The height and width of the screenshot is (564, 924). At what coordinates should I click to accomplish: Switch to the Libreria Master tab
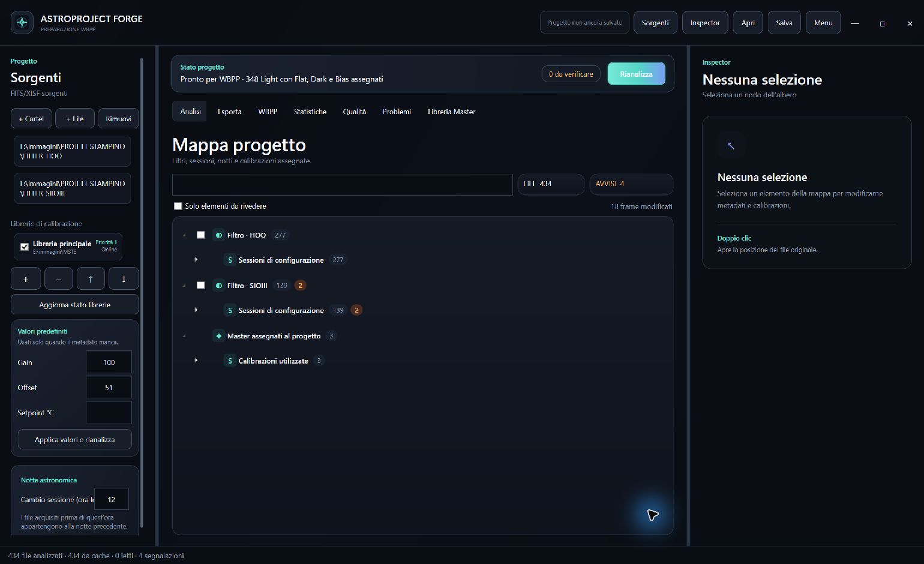pos(451,112)
